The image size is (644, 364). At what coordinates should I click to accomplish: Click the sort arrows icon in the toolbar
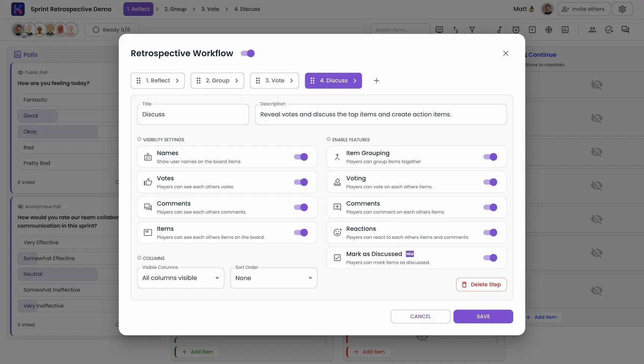456,30
